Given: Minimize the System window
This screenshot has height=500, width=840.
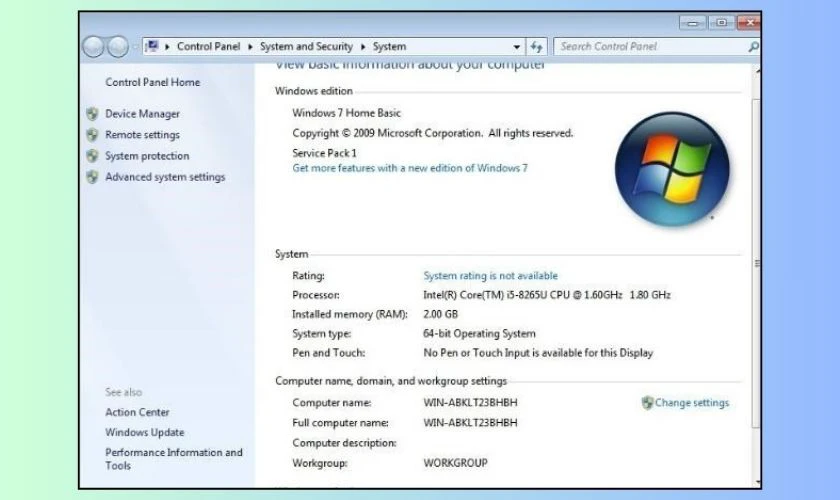Looking at the screenshot, I should click(693, 23).
